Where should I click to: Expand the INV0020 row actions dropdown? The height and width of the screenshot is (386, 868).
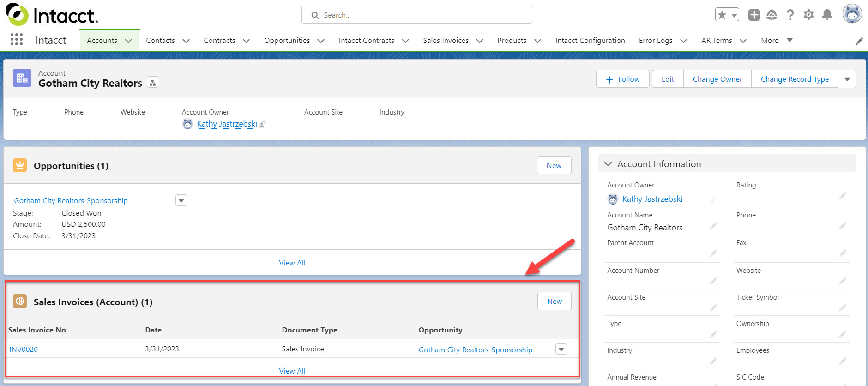(x=561, y=350)
